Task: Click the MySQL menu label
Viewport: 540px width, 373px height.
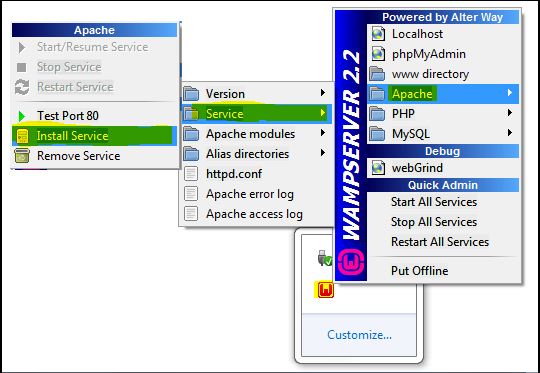Action: click(x=411, y=134)
